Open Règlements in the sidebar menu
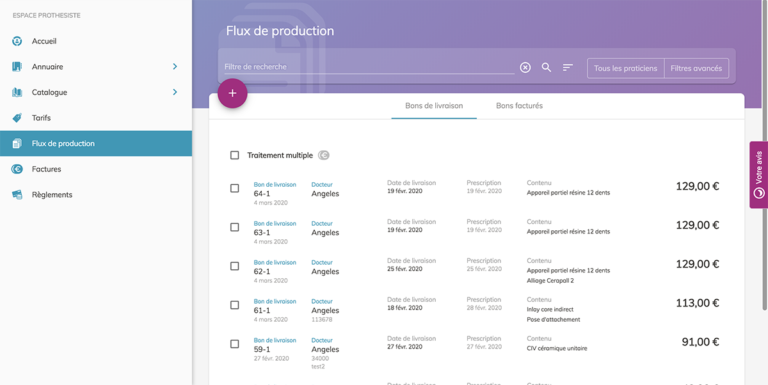 (x=96, y=194)
